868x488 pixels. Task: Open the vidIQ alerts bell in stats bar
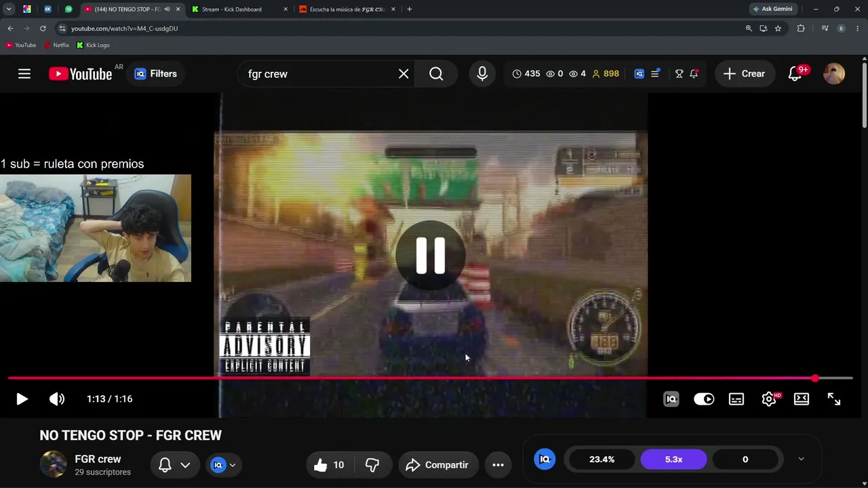pyautogui.click(x=694, y=74)
